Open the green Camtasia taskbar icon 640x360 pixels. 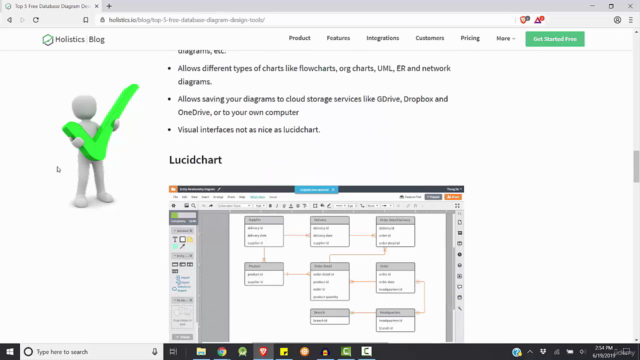click(x=346, y=351)
